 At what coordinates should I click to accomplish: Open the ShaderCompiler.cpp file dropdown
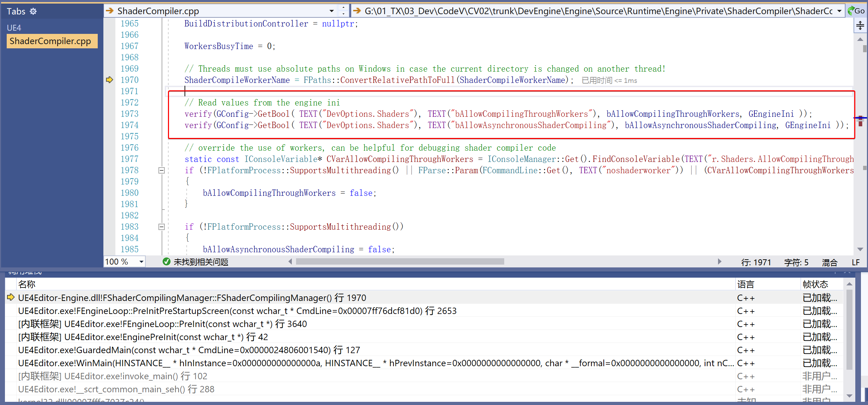[x=331, y=11]
